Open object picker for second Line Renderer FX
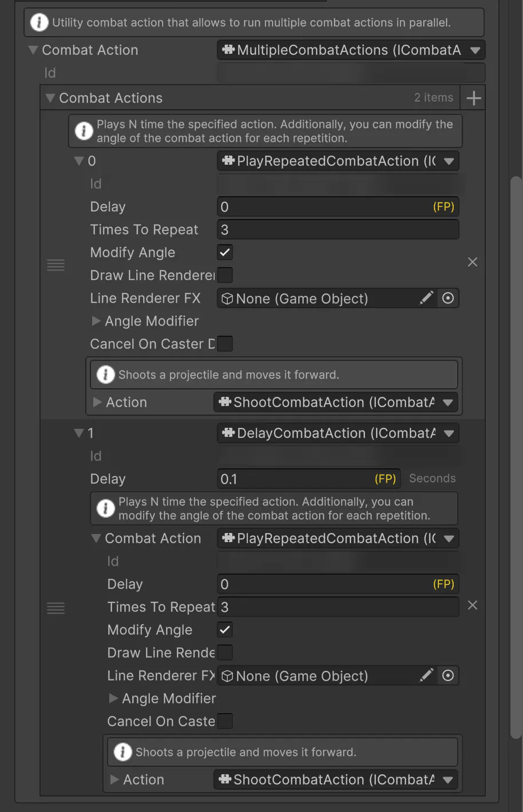Screen dimensions: 523x812 click(448, 675)
